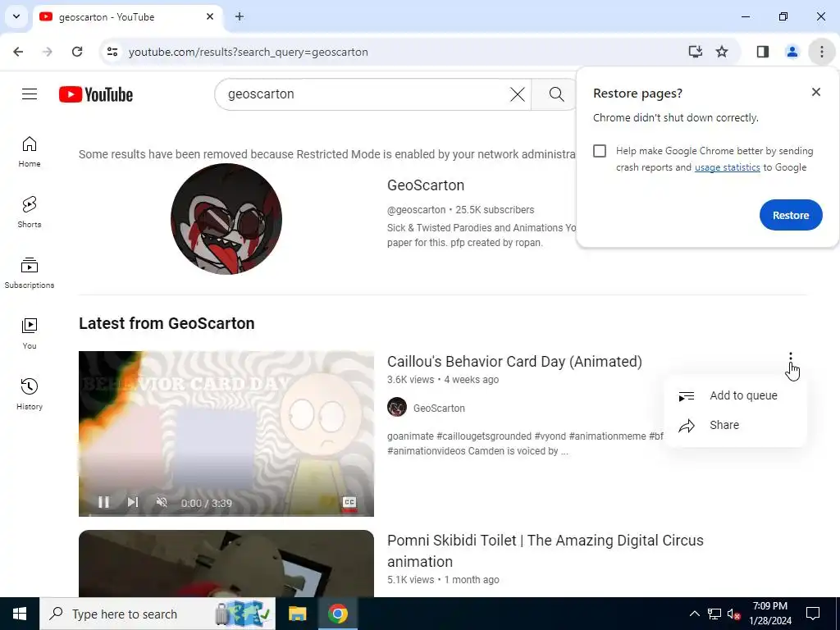Install YouTube app icon in address bar
Screen dimensions: 840x630
coord(696,52)
